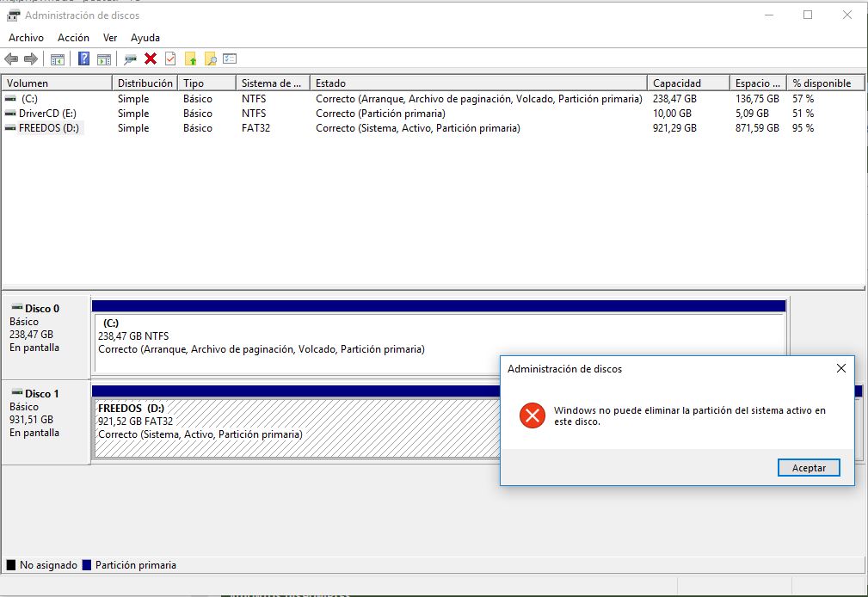Screen dimensions: 868x597
Task: Toggle the console tree pane icon
Action: 58,59
